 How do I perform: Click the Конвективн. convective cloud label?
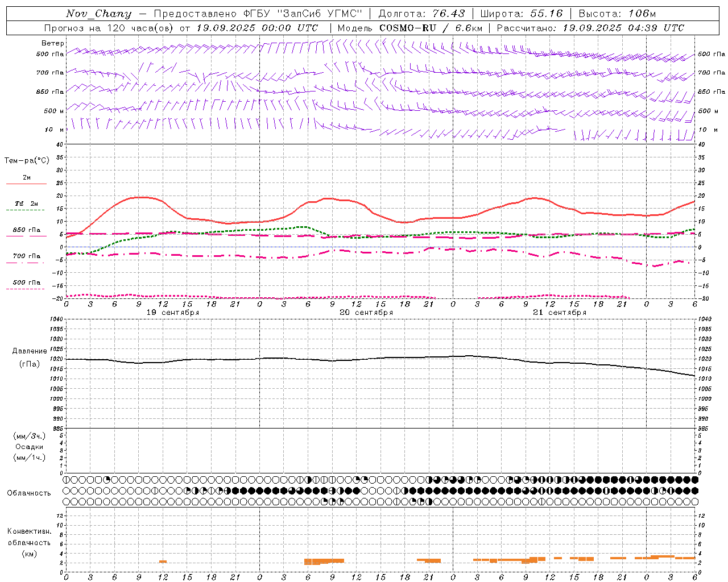tap(29, 531)
